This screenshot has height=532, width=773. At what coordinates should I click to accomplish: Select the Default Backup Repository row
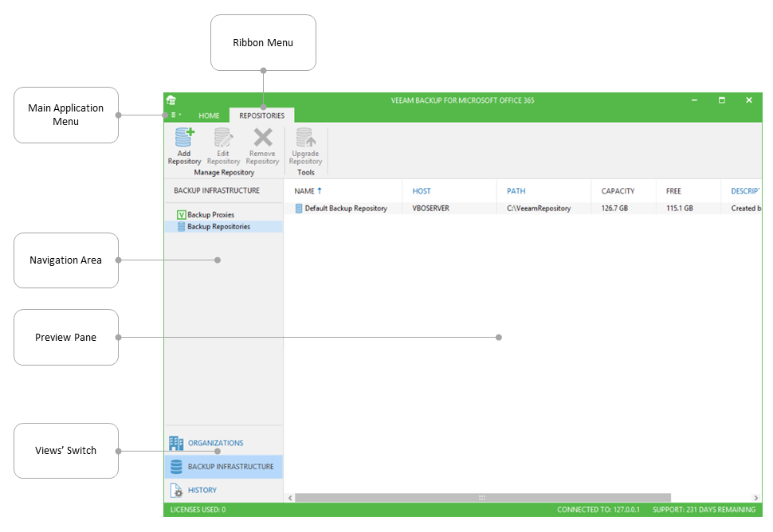[x=523, y=209]
